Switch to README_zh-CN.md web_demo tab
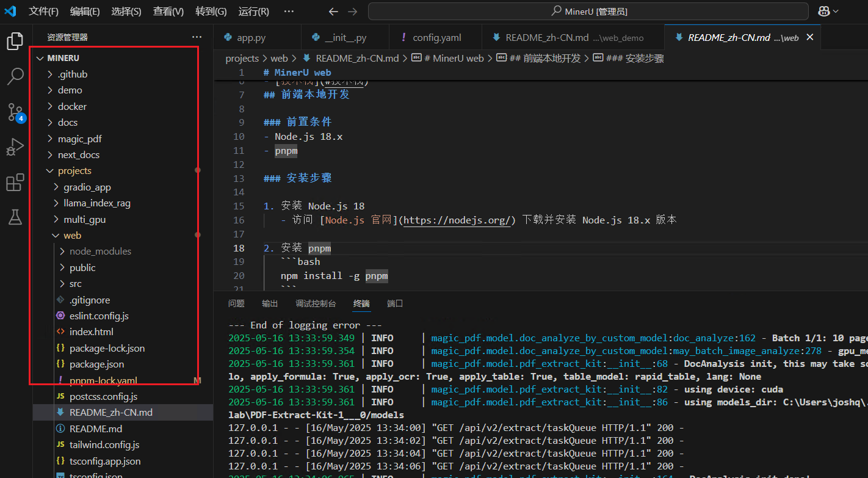The height and width of the screenshot is (478, 868). 573,37
